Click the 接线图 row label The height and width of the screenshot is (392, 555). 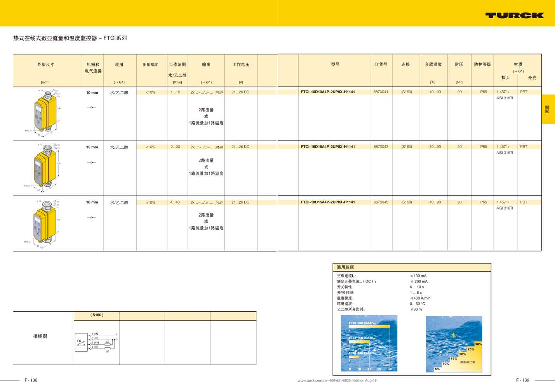(x=40, y=336)
